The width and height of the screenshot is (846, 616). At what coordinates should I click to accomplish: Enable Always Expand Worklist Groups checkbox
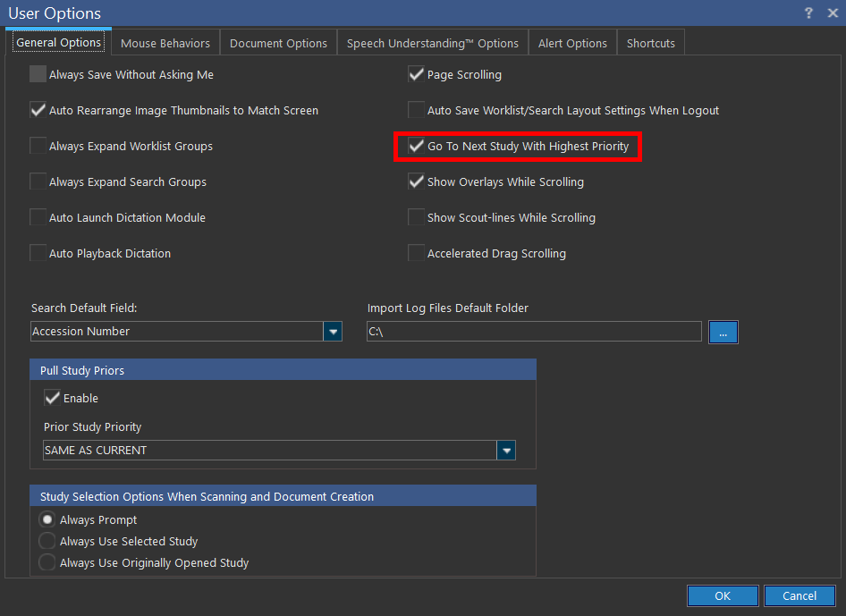tap(38, 146)
